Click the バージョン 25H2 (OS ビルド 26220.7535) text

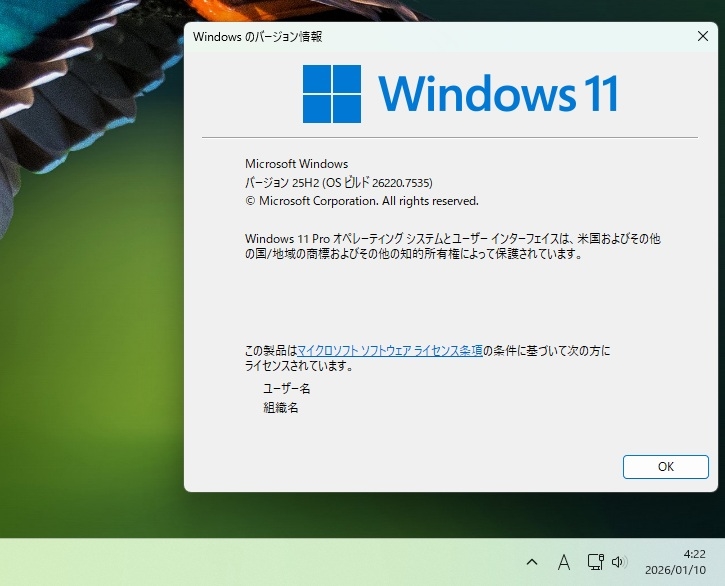click(338, 183)
